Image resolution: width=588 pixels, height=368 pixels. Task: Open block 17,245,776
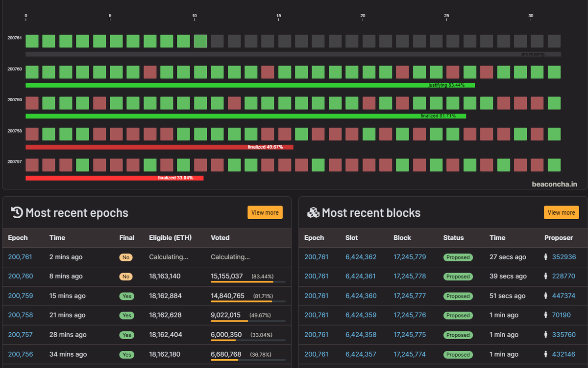click(410, 315)
